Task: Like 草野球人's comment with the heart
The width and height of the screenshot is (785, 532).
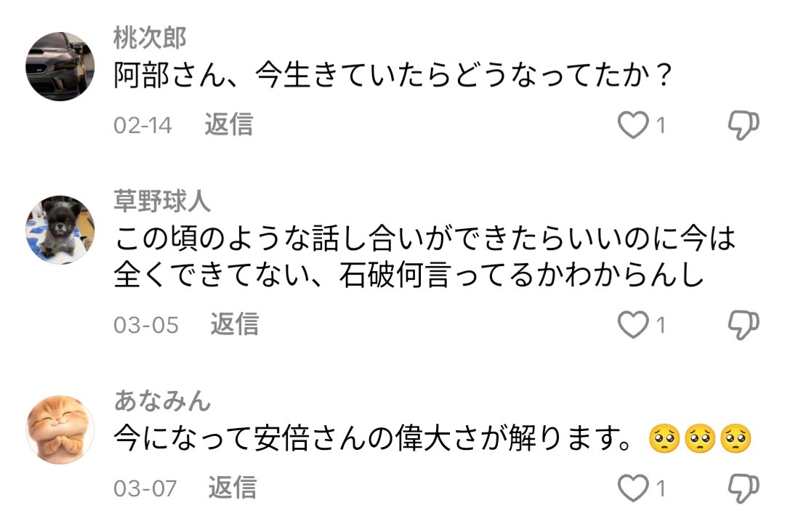Action: (x=632, y=325)
